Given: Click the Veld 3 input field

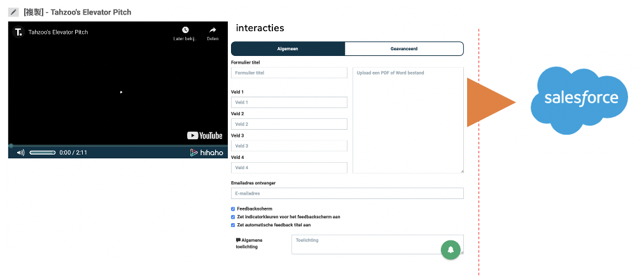Looking at the screenshot, I should [289, 146].
